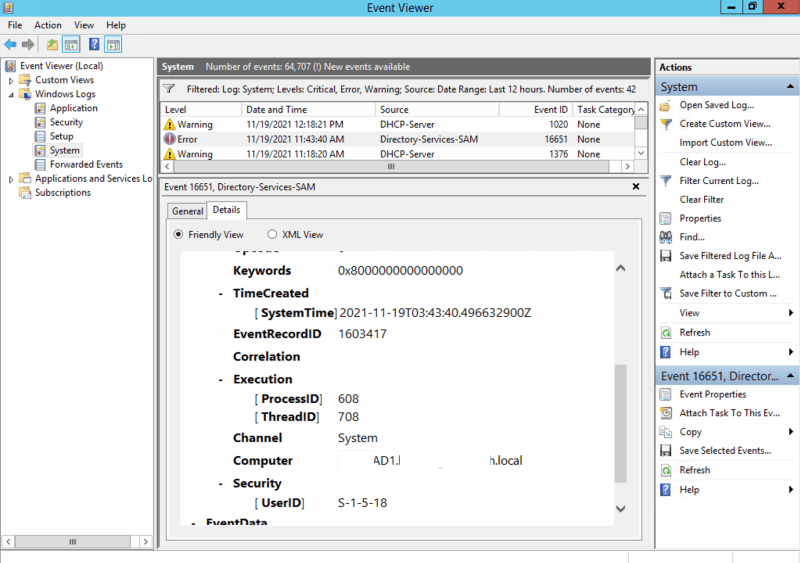Click the Copy icon in Actions pane
The width and height of the screenshot is (800, 563).
665,432
